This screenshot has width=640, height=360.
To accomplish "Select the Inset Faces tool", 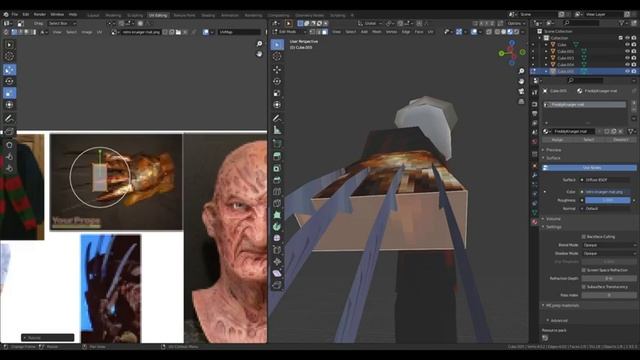I will [277, 168].
